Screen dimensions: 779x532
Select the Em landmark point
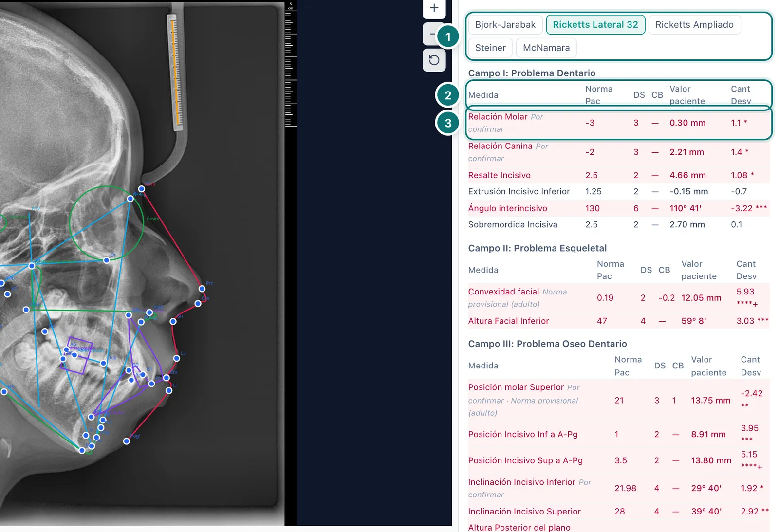167,378
